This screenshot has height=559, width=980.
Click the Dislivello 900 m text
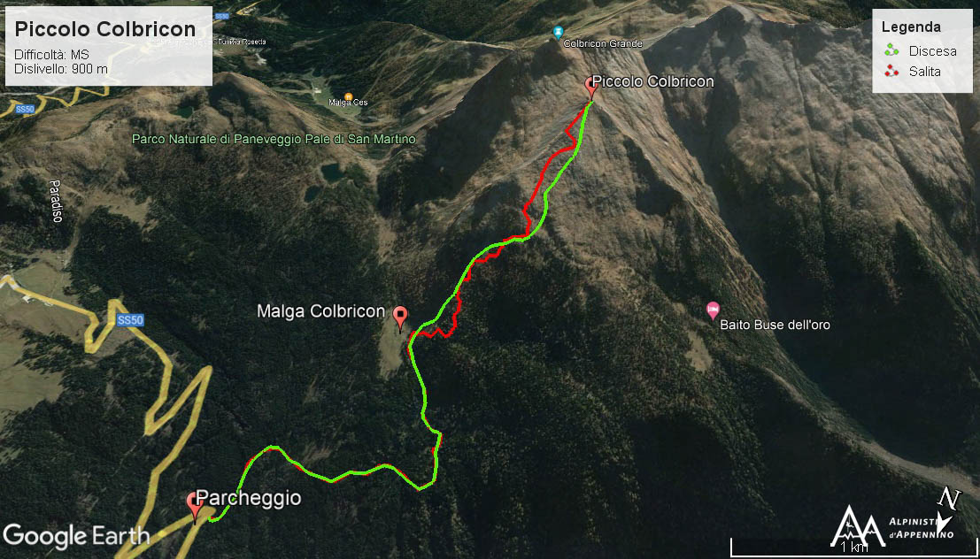pyautogui.click(x=60, y=69)
